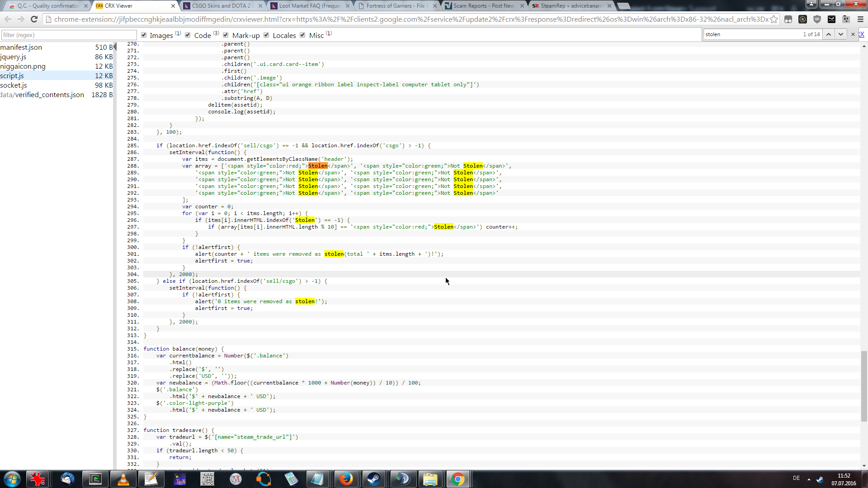Image resolution: width=868 pixels, height=488 pixels.
Task: Open the Chrome hamburger menu
Action: click(x=860, y=19)
